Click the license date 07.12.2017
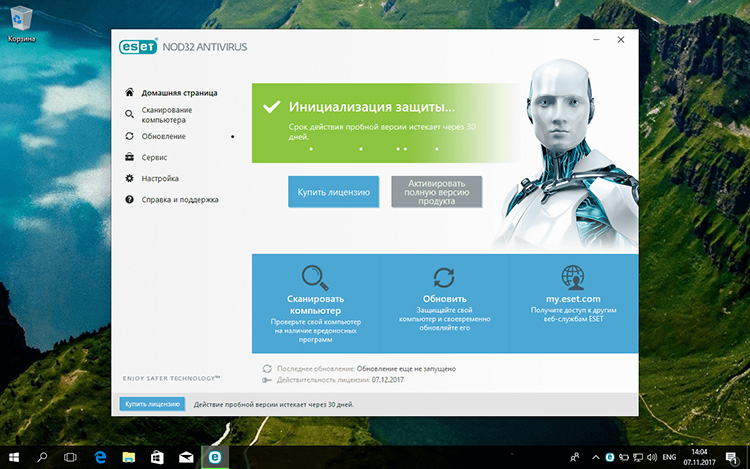 coord(387,380)
